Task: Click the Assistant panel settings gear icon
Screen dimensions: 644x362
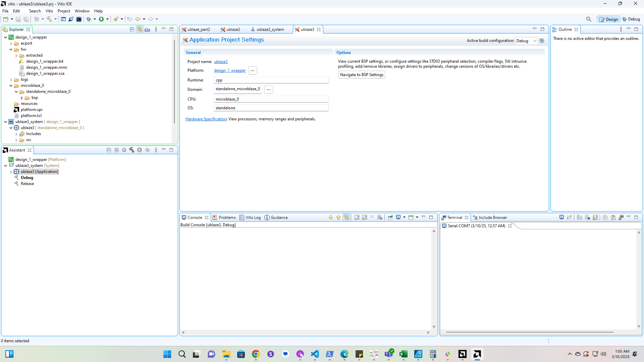Action: (124, 150)
